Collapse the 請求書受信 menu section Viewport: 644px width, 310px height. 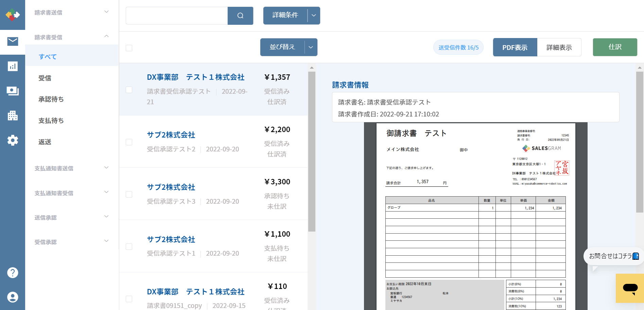72,37
